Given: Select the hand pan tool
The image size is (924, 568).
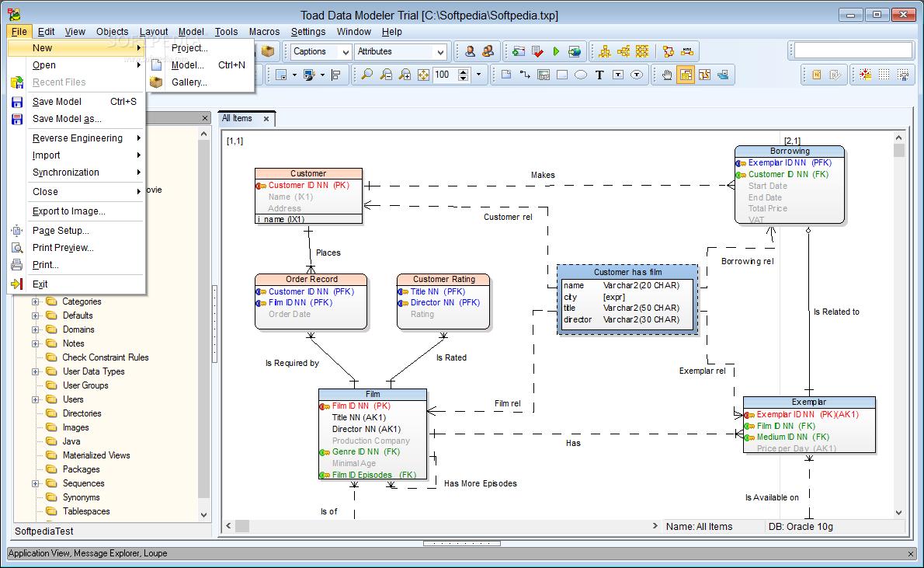Looking at the screenshot, I should [667, 75].
